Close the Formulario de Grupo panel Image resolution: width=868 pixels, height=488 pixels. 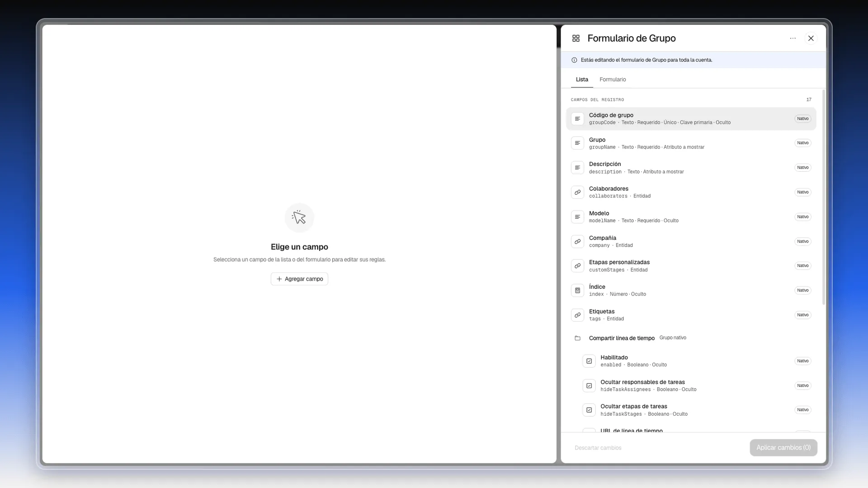point(811,38)
